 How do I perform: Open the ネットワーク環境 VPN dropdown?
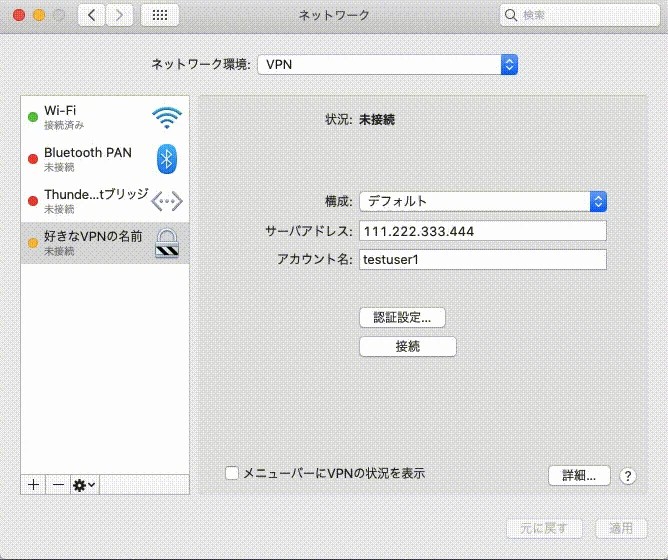[388, 65]
